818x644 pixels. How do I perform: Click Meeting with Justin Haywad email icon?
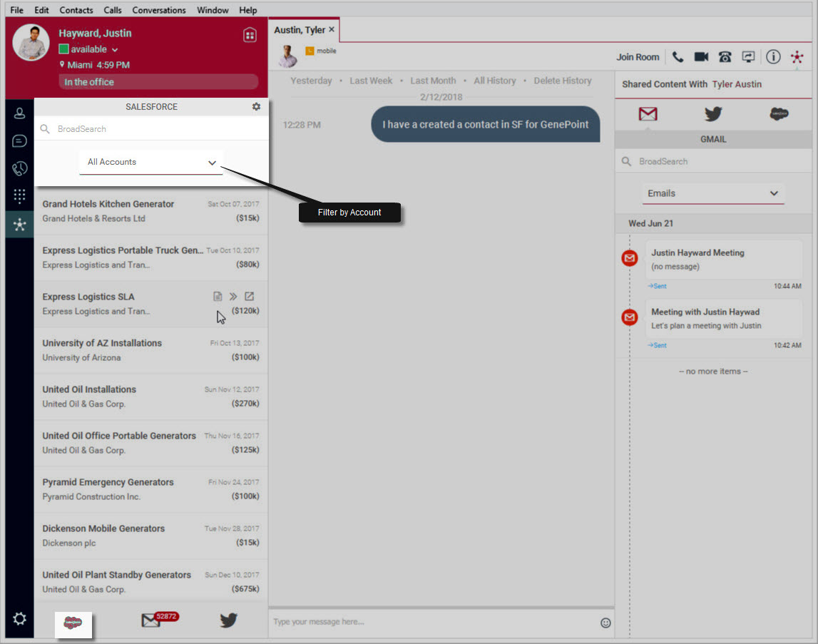(x=630, y=317)
